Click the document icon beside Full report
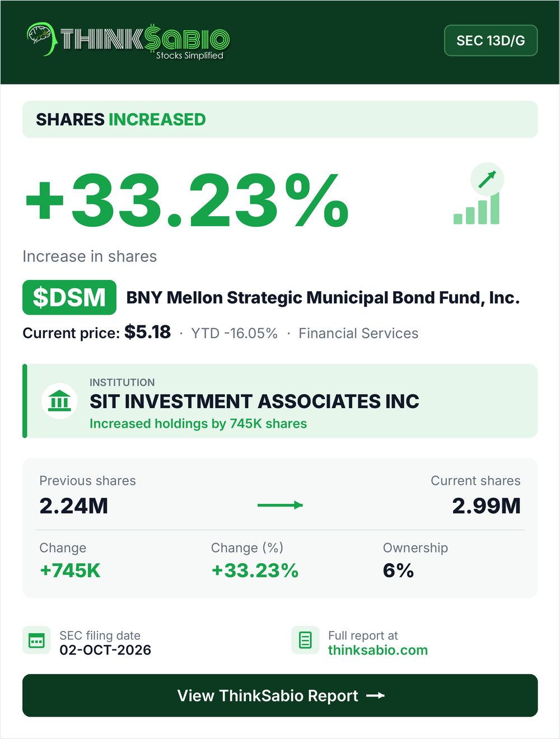 pyautogui.click(x=305, y=640)
